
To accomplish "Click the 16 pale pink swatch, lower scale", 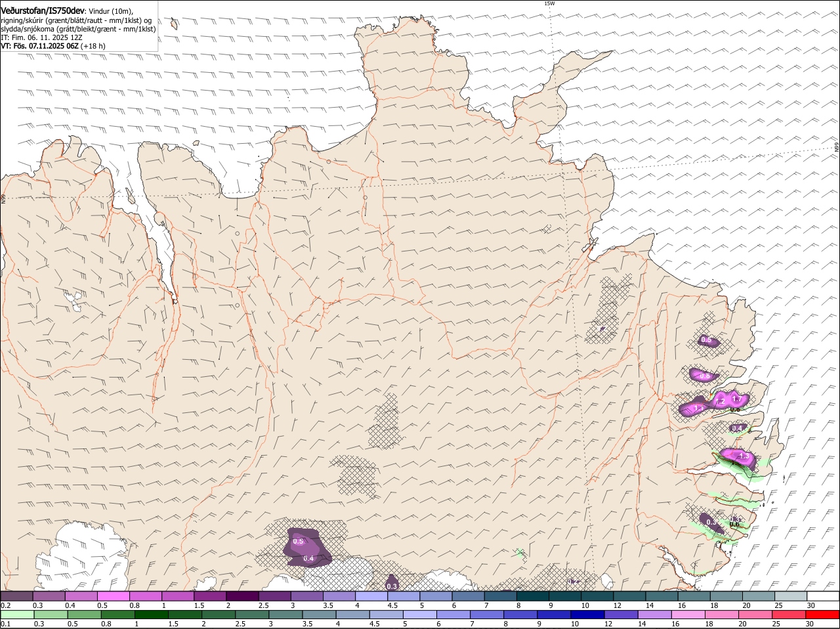I will pyautogui.click(x=688, y=615).
